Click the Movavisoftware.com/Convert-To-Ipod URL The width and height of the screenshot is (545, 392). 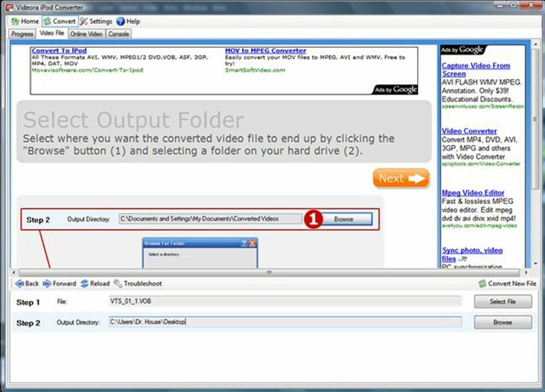pyautogui.click(x=87, y=70)
